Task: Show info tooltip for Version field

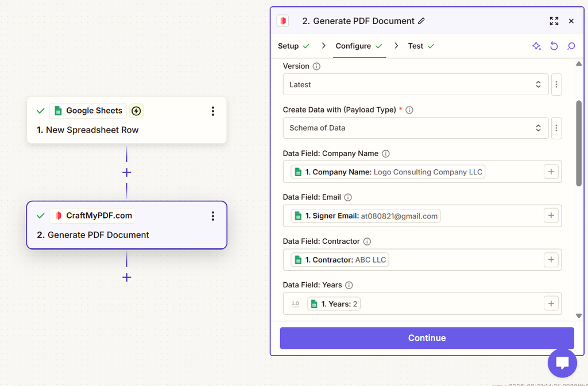Action: 316,67
